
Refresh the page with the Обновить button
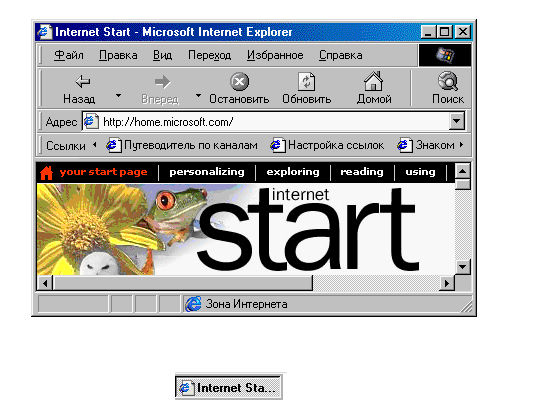click(307, 89)
